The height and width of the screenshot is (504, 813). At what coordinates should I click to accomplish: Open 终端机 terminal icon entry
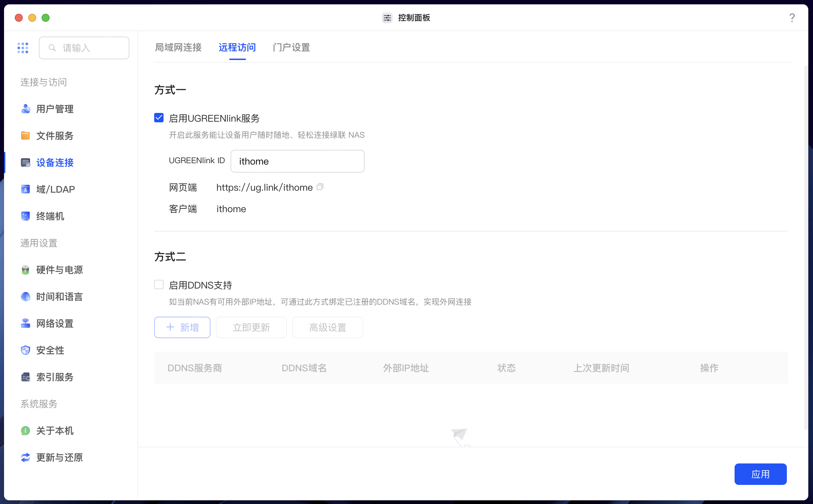(25, 216)
